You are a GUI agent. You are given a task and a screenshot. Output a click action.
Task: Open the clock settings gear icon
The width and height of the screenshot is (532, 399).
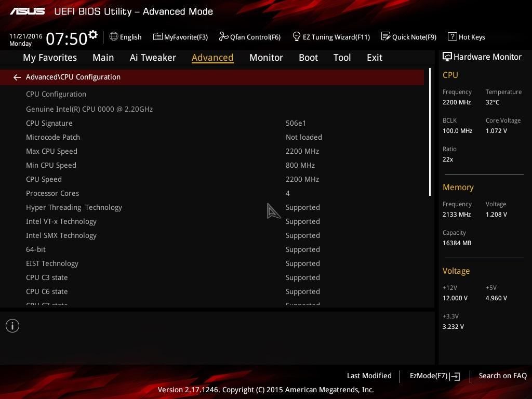coord(93,35)
